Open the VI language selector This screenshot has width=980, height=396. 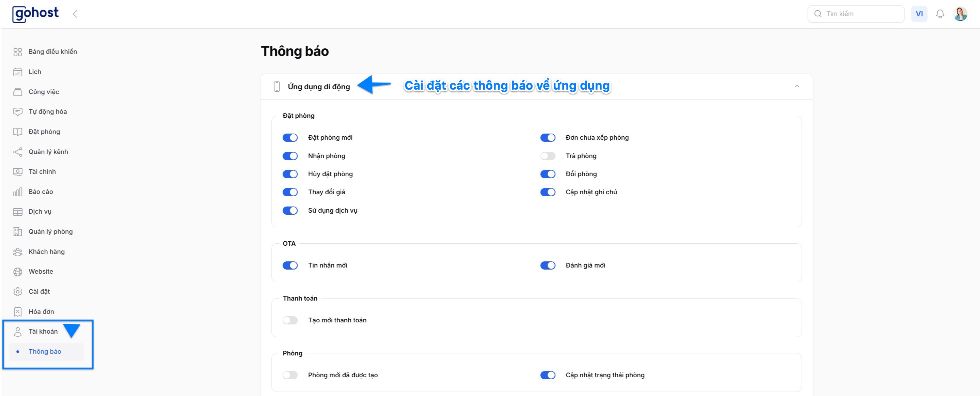coord(919,14)
